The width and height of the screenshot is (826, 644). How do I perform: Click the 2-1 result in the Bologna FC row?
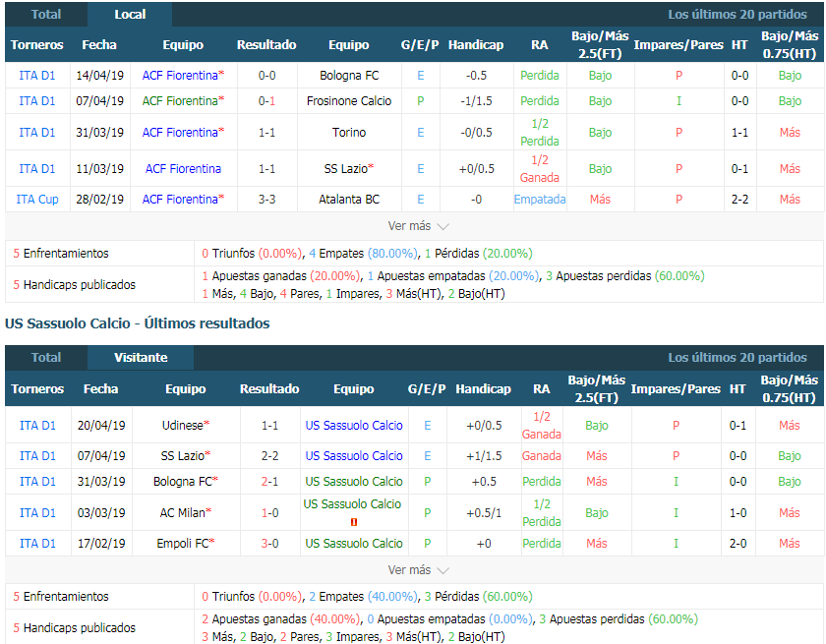pyautogui.click(x=269, y=482)
